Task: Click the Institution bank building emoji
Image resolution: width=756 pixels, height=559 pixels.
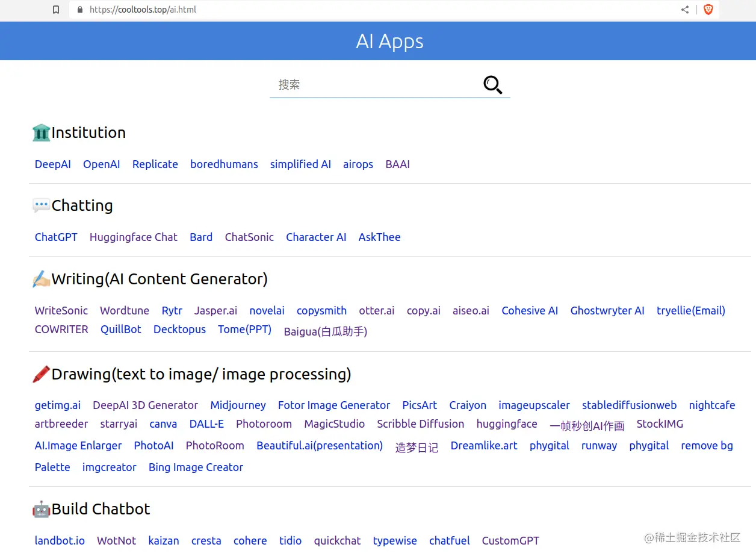Action: (x=41, y=133)
